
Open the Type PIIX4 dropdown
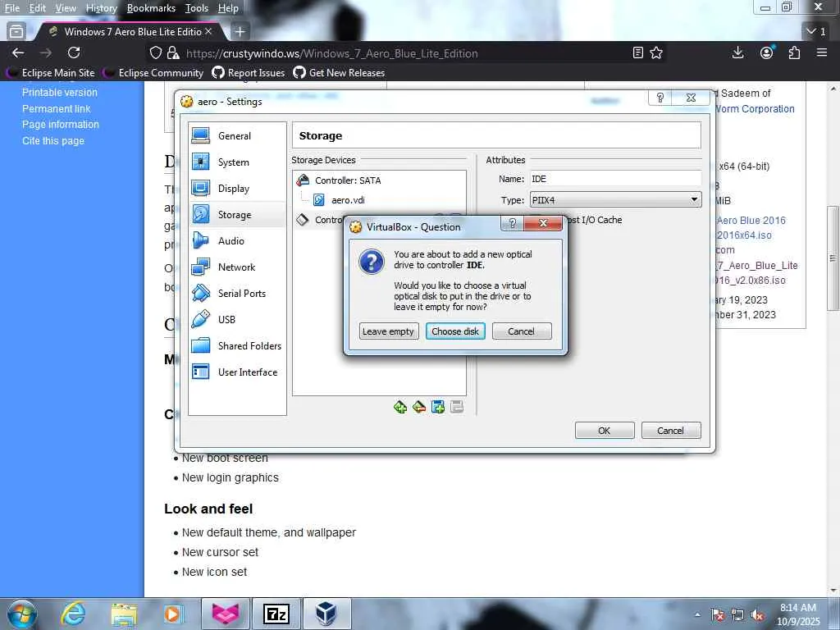point(615,200)
